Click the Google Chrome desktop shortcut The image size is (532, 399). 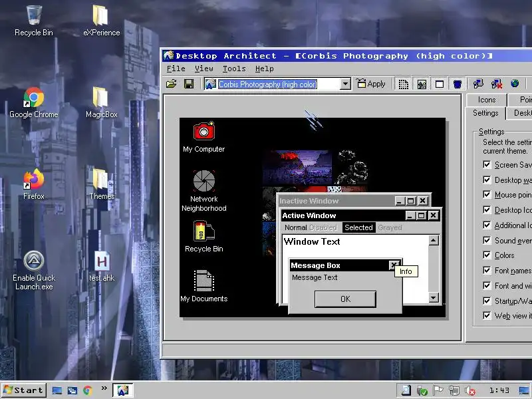(34, 102)
